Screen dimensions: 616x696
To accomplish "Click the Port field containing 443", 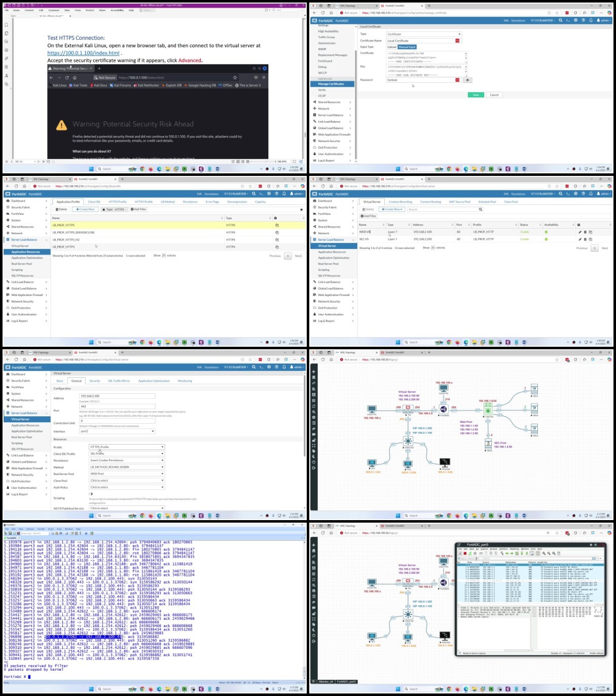I will point(117,407).
